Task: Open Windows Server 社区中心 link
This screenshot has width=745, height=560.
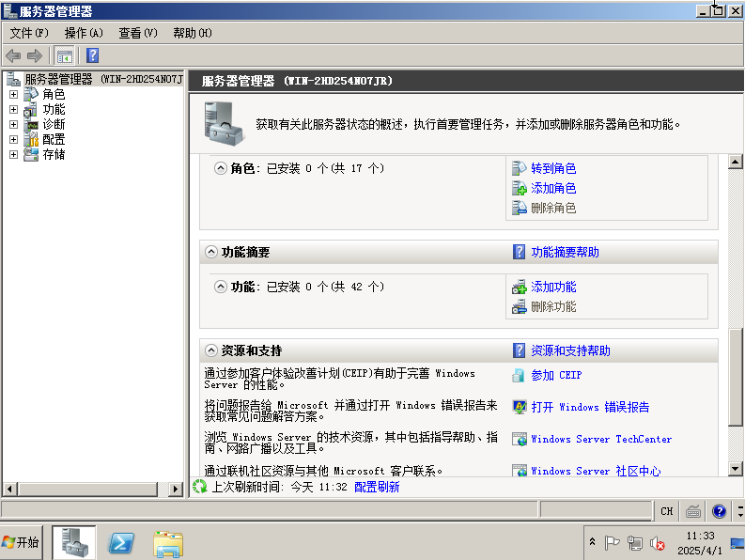Action: point(596,471)
